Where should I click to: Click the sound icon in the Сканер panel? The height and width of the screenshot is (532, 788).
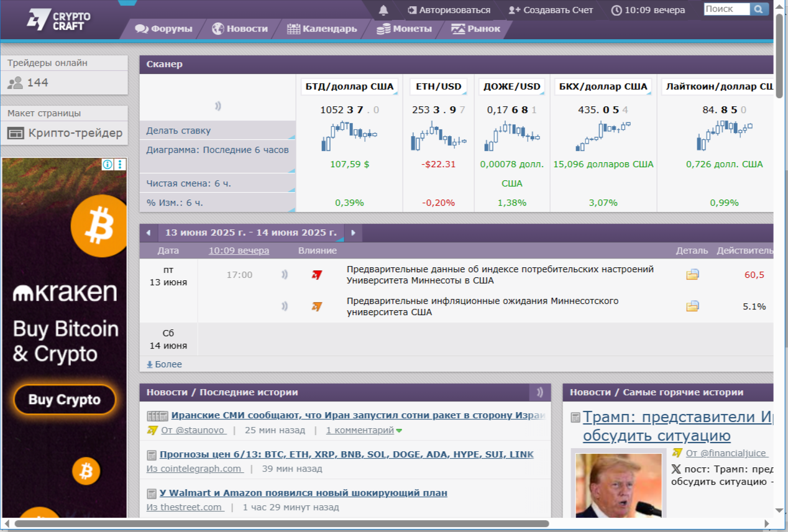point(218,106)
